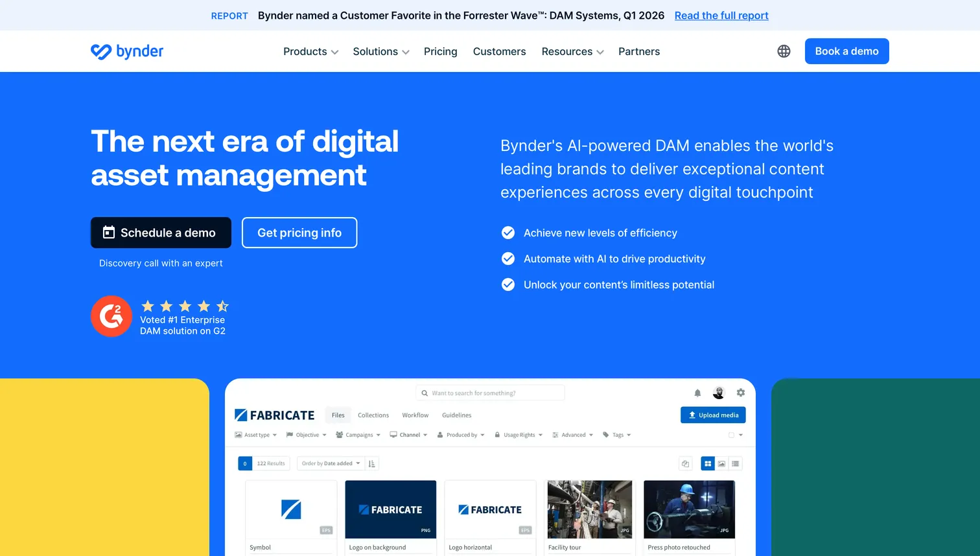Viewport: 980px width, 556px height.
Task: Open the Objective filter
Action: point(307,435)
